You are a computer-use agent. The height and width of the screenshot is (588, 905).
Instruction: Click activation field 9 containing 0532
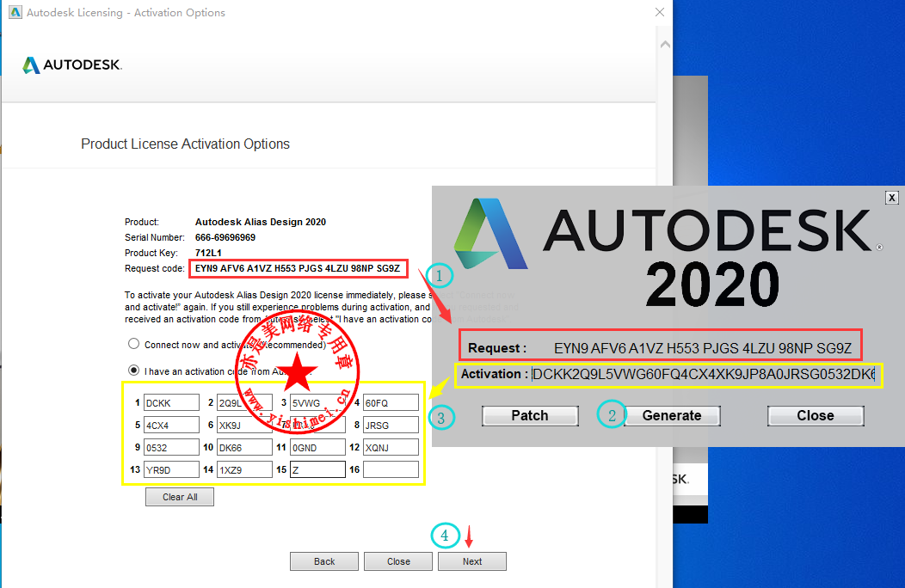(171, 447)
